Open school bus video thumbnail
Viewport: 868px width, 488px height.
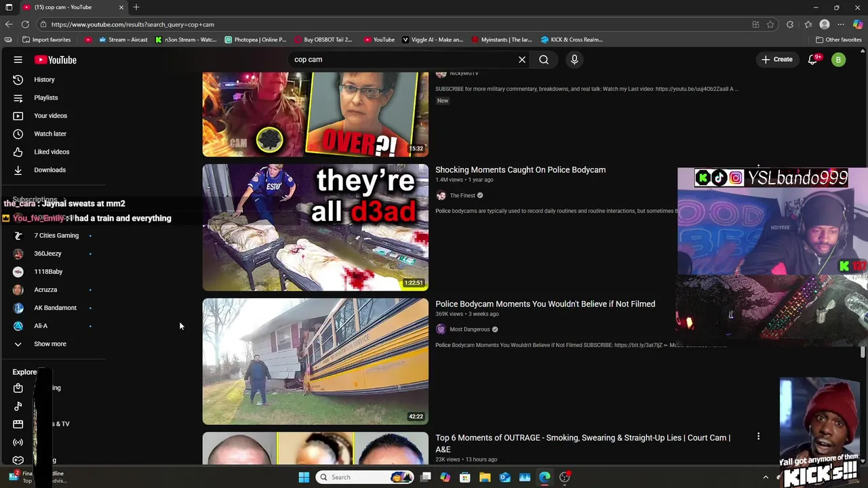(x=315, y=361)
